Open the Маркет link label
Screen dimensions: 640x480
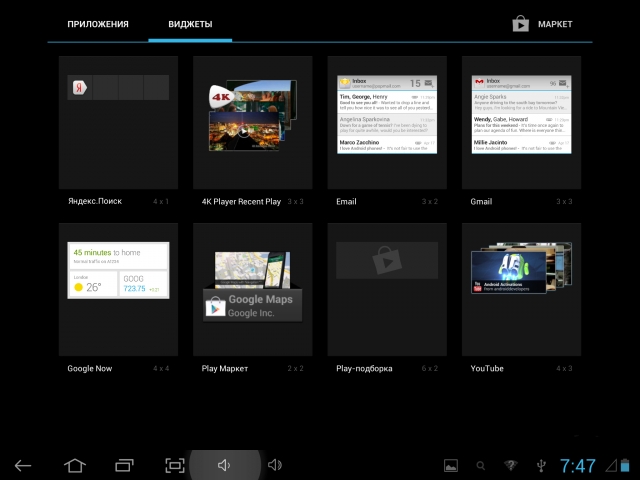[555, 23]
